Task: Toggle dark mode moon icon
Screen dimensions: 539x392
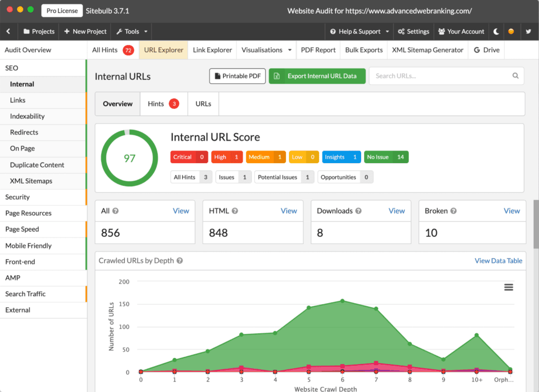Action: coord(496,31)
